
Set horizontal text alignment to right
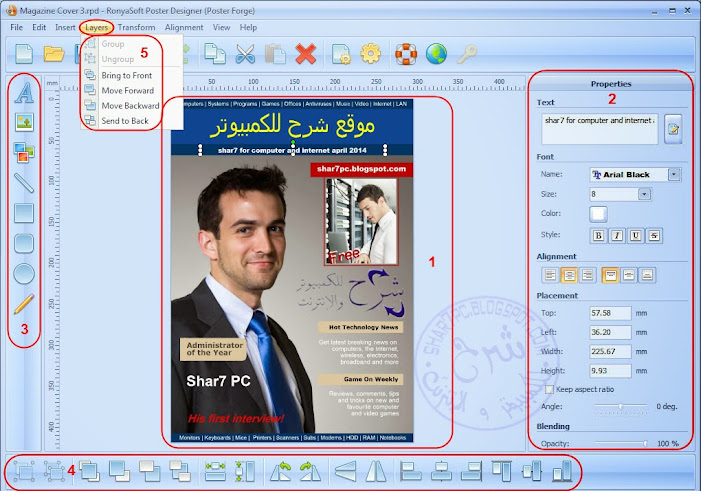(587, 275)
